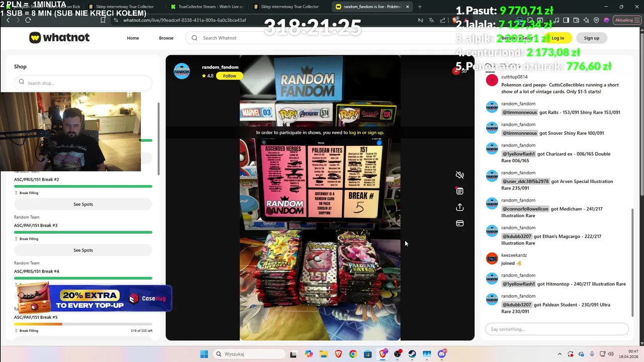644x362 pixels.
Task: Open a new browser tab
Action: pos(420,7)
